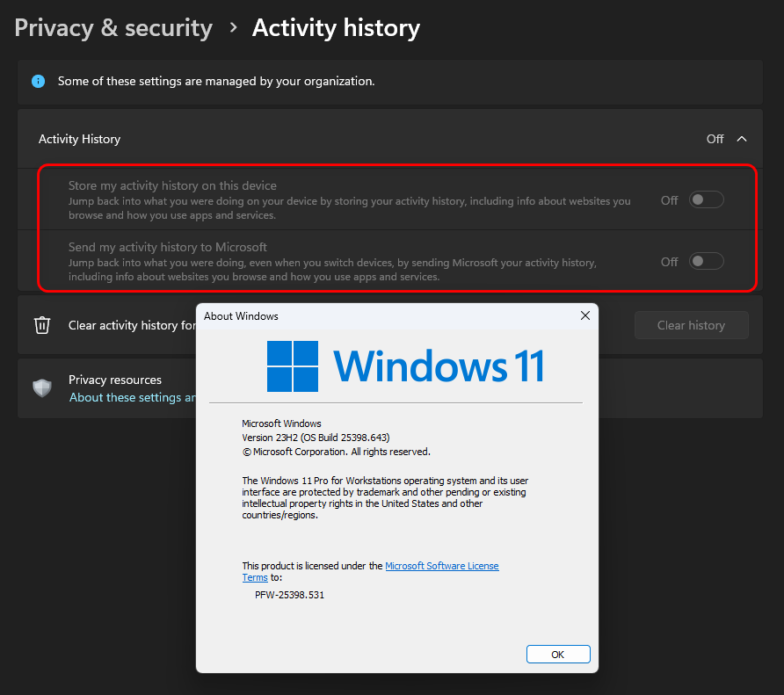Click the Privacy resources shield icon

point(42,388)
